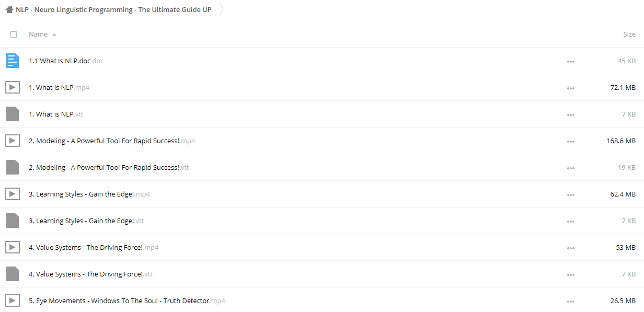Open the NLP Ultimate Guide UP breadcrumb link
Image resolution: width=644 pixels, height=312 pixels.
113,9
